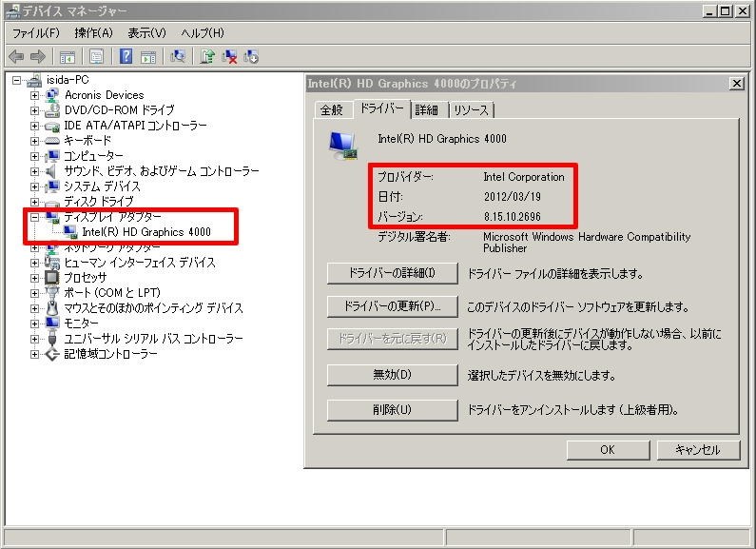Click the キャンセル button
756x549 pixels.
(x=698, y=450)
